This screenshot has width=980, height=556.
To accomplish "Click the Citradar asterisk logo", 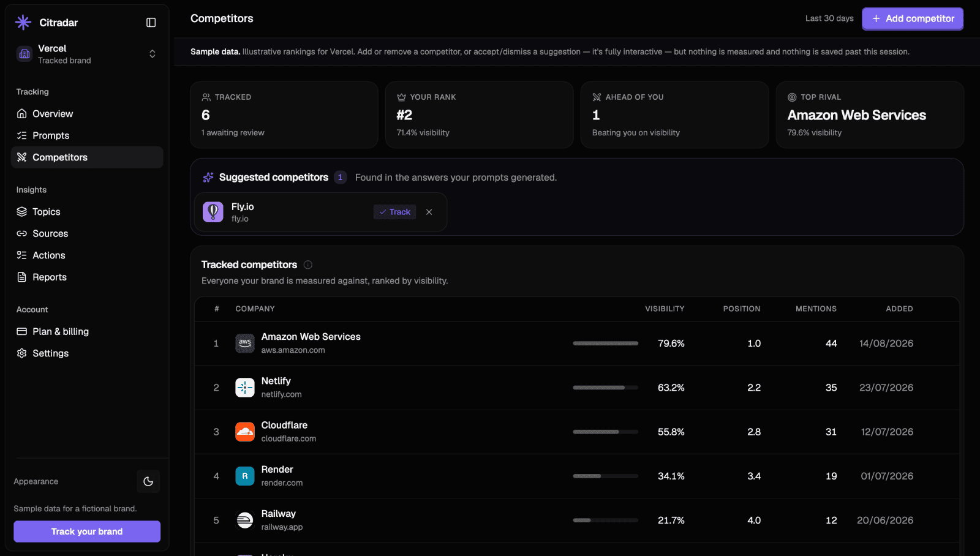I will [x=23, y=23].
